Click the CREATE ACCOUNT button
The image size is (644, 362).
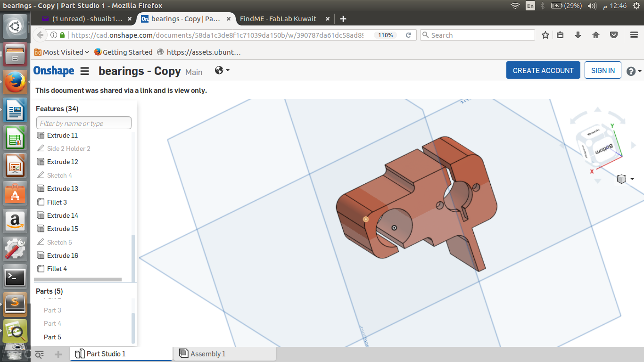click(x=543, y=70)
